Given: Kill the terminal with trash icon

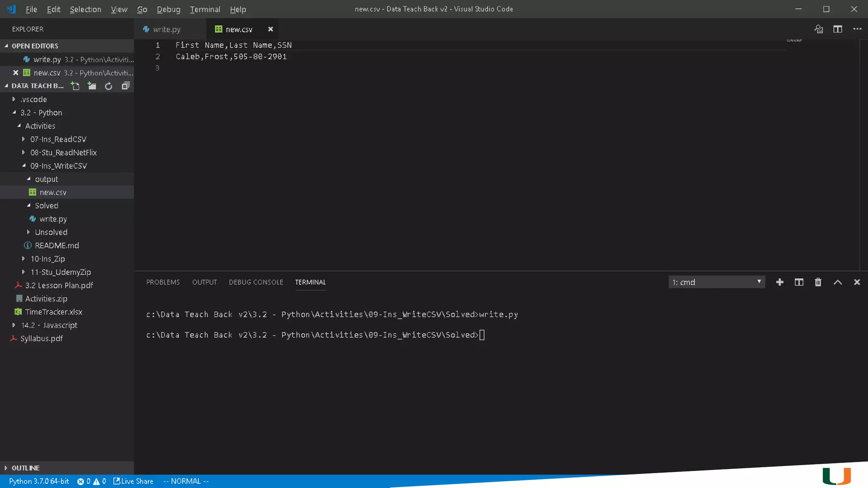Looking at the screenshot, I should [818, 282].
